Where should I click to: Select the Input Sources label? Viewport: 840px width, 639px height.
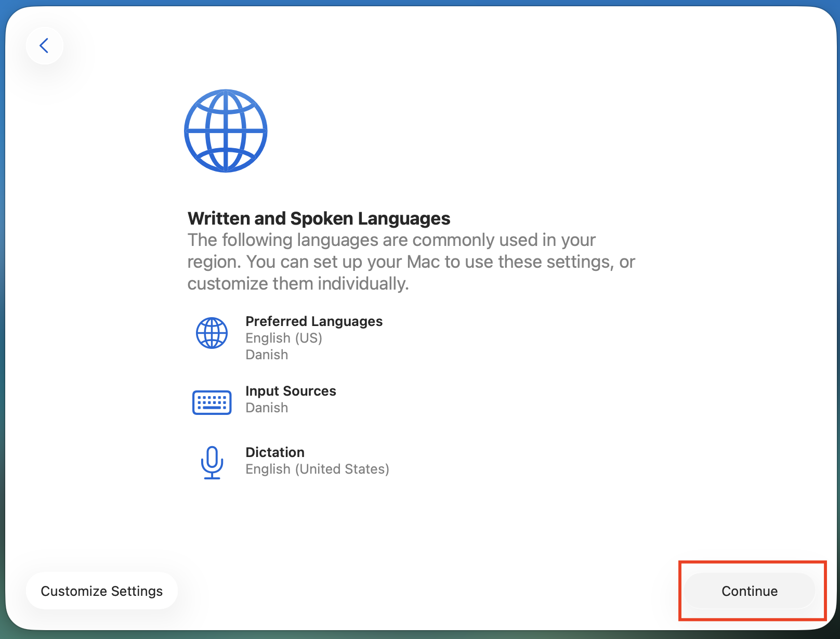(291, 391)
